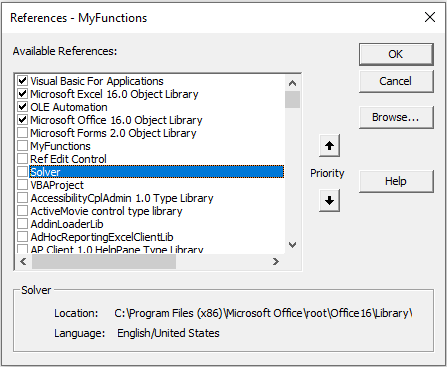Image resolution: width=447 pixels, height=367 pixels.
Task: Select Microsoft Forms 2.0 Object Library text
Action: pyautogui.click(x=113, y=133)
